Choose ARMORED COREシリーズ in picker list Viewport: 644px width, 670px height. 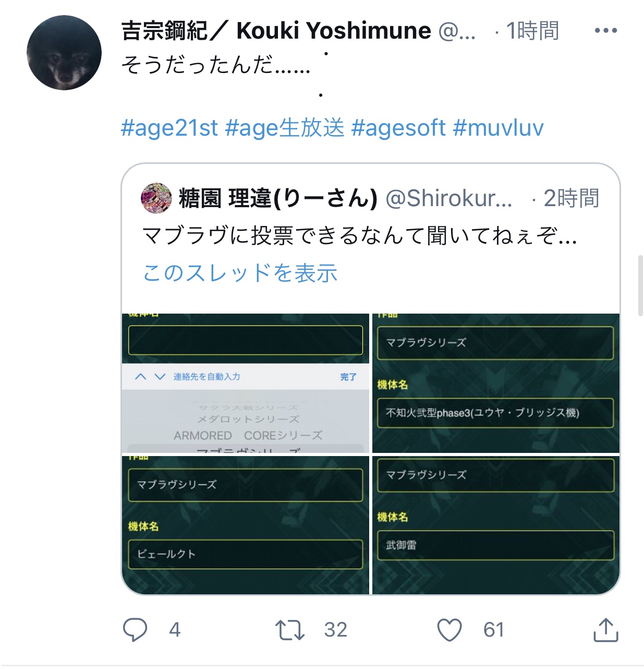248,435
